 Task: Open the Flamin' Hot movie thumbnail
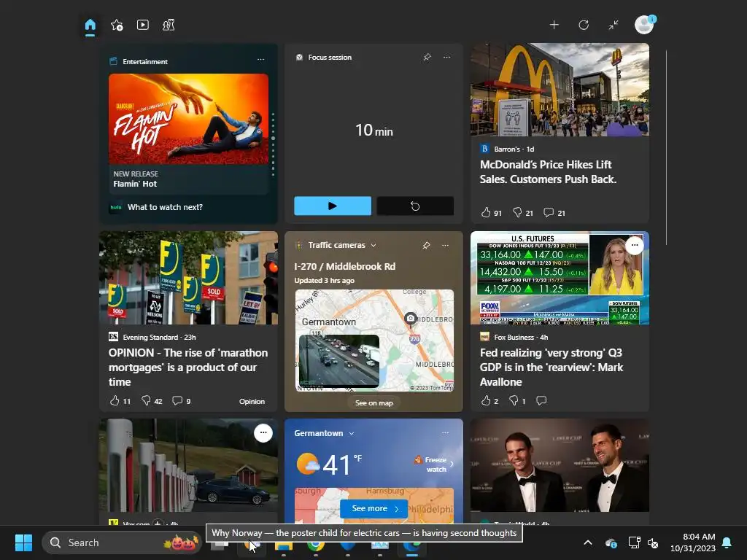tap(188, 119)
